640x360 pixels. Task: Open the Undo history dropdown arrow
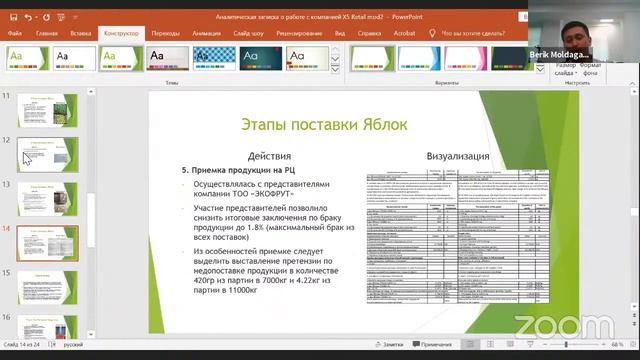click(x=36, y=17)
